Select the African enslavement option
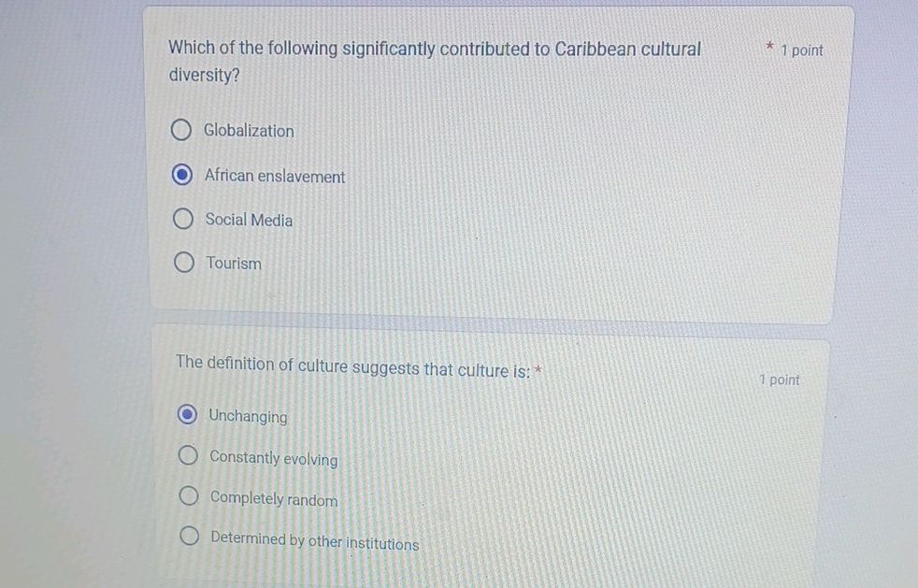Viewport: 918px width, 588px height. pyautogui.click(x=182, y=175)
